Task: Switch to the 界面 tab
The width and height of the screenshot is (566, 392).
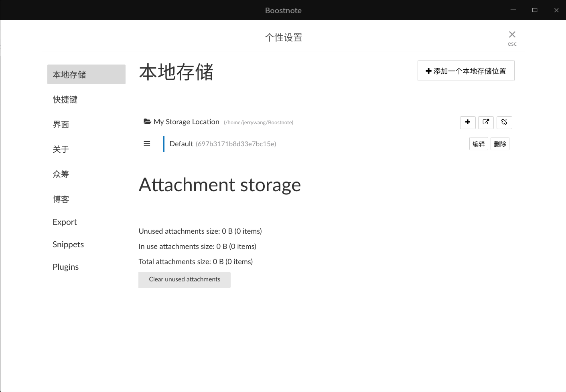Action: pos(61,124)
